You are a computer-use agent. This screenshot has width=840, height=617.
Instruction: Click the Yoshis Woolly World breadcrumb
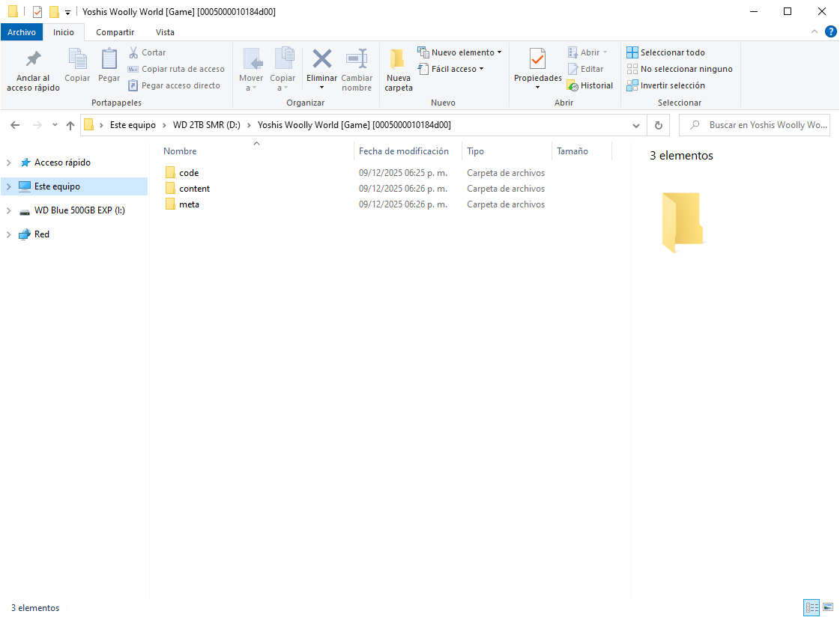(x=354, y=125)
